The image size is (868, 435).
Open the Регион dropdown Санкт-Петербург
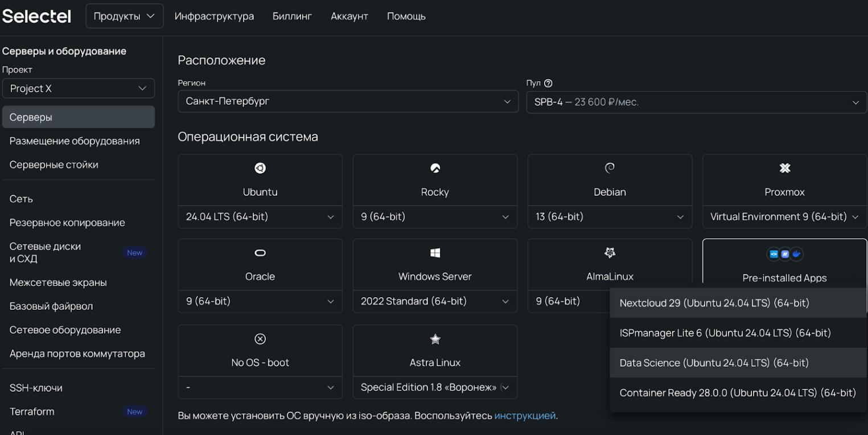point(348,101)
